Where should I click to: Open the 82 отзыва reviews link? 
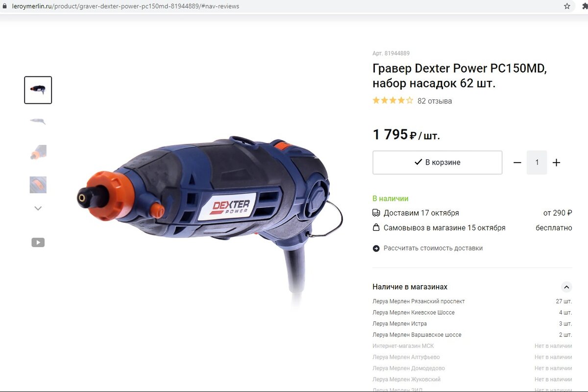pyautogui.click(x=435, y=101)
